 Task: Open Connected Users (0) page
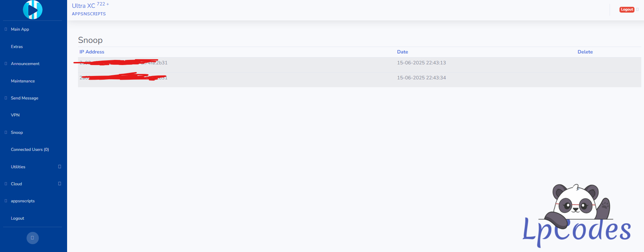click(x=30, y=149)
